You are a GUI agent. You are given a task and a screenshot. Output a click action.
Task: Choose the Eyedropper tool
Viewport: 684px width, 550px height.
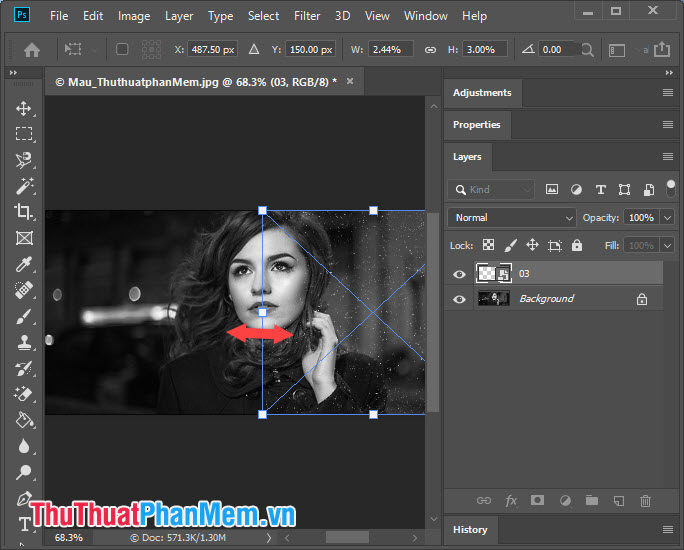click(x=24, y=264)
